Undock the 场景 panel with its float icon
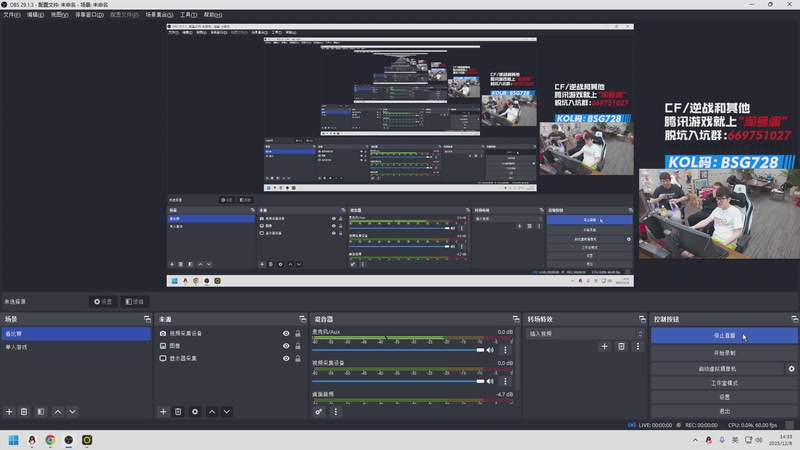Screen dimensions: 800x450 (147, 319)
